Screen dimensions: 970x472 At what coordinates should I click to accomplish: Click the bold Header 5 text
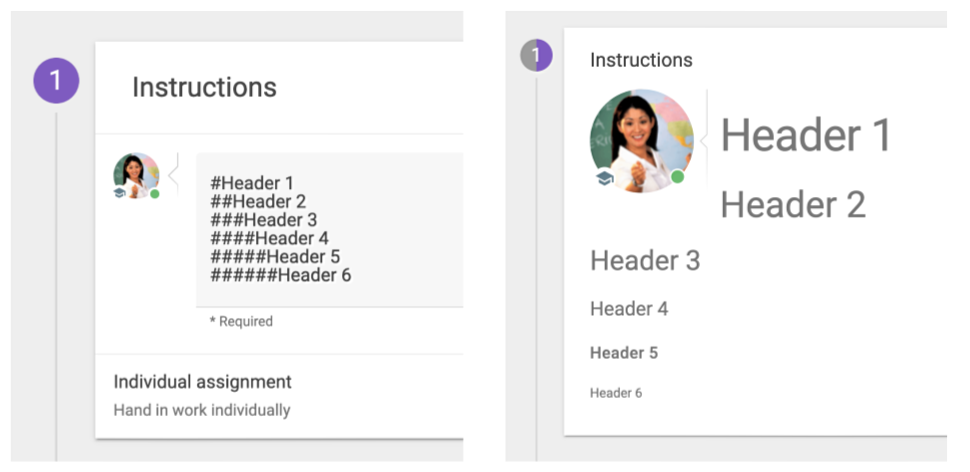(624, 353)
